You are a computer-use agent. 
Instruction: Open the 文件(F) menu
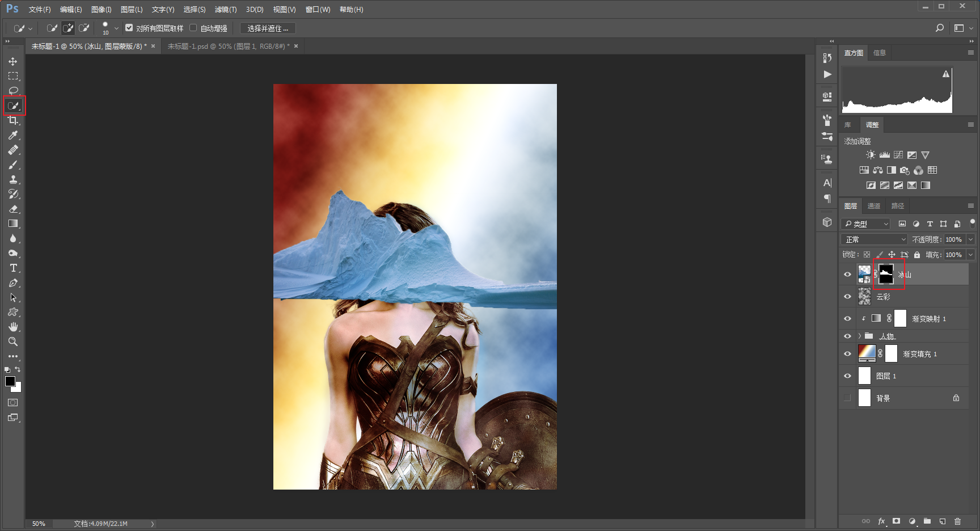tap(40, 10)
